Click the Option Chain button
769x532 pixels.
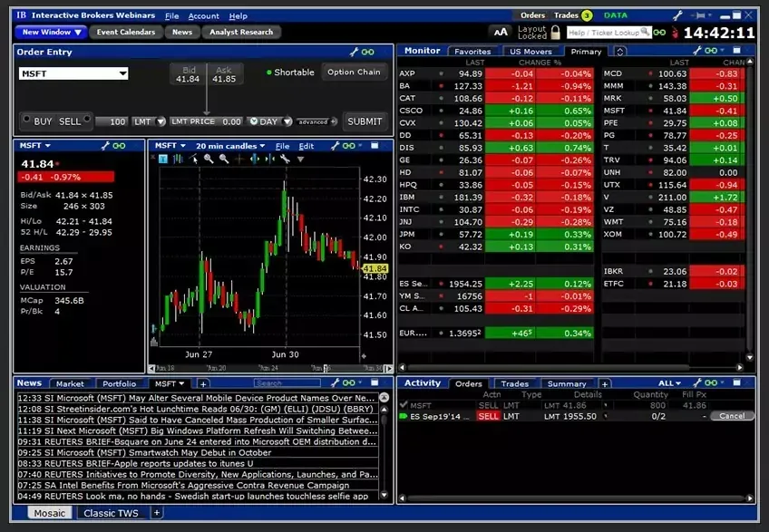(354, 73)
